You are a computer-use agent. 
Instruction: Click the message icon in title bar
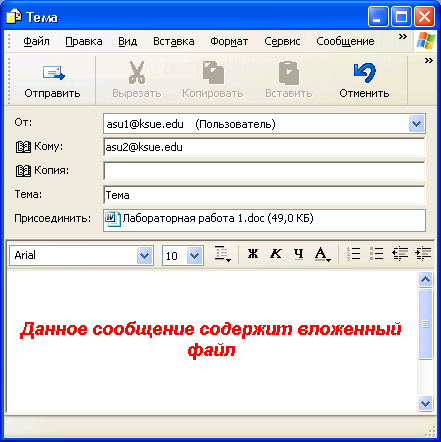(x=14, y=17)
